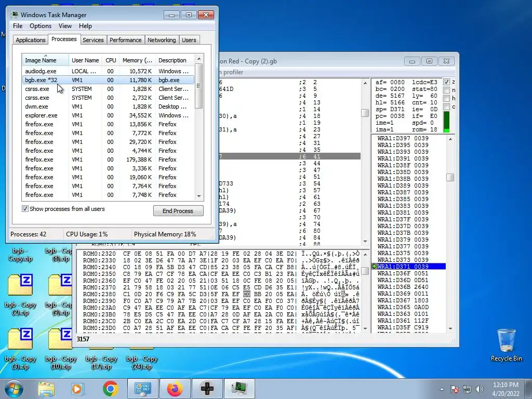Switch to the Networking tab

[162, 40]
